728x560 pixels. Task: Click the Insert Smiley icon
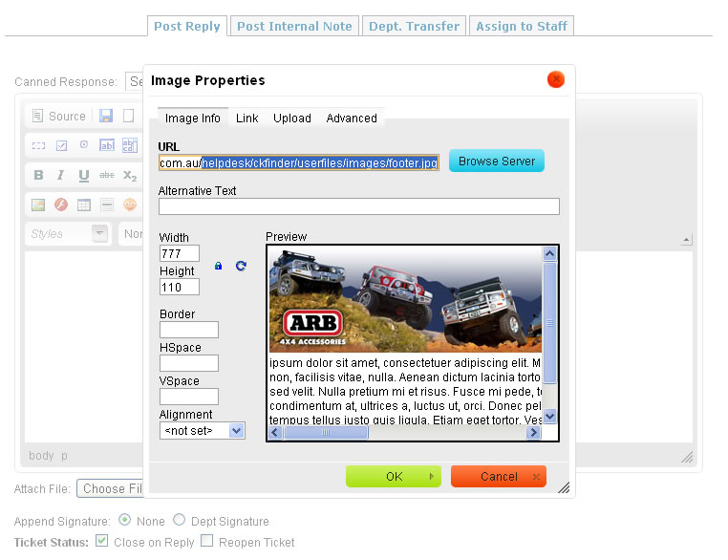click(130, 205)
